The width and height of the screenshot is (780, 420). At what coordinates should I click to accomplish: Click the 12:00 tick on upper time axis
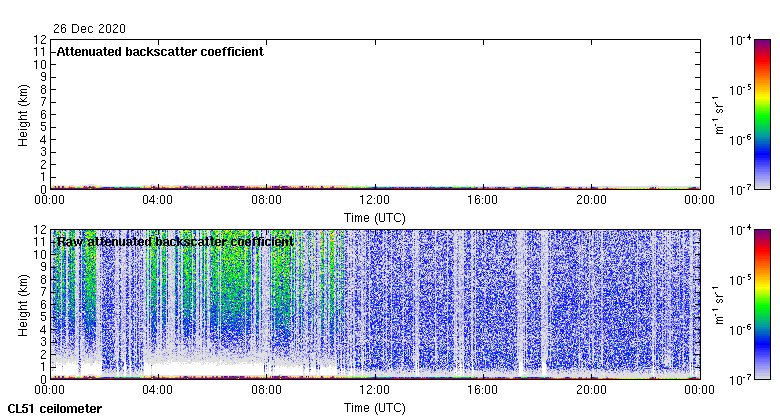click(x=374, y=199)
